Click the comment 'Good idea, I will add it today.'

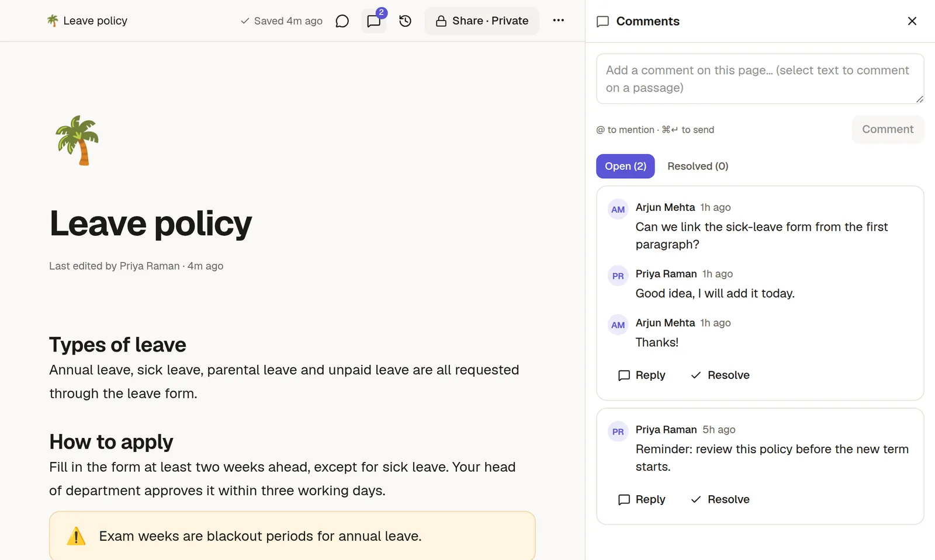point(715,293)
